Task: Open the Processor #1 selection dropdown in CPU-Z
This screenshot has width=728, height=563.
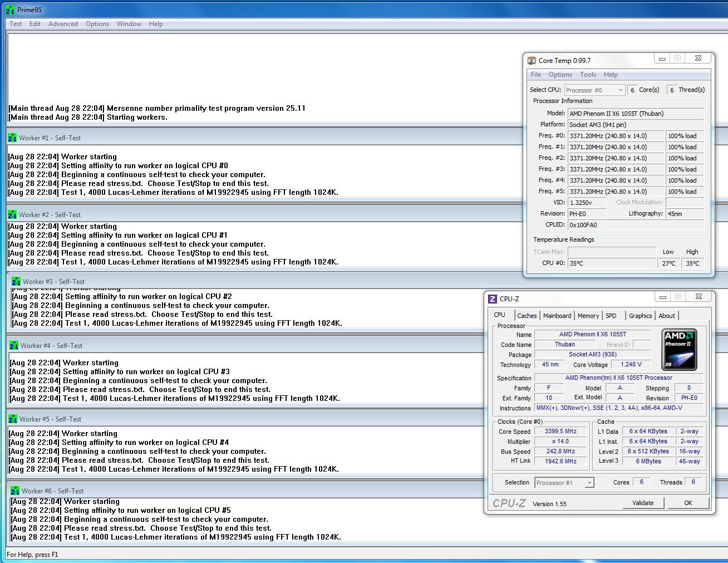Action: pyautogui.click(x=564, y=483)
